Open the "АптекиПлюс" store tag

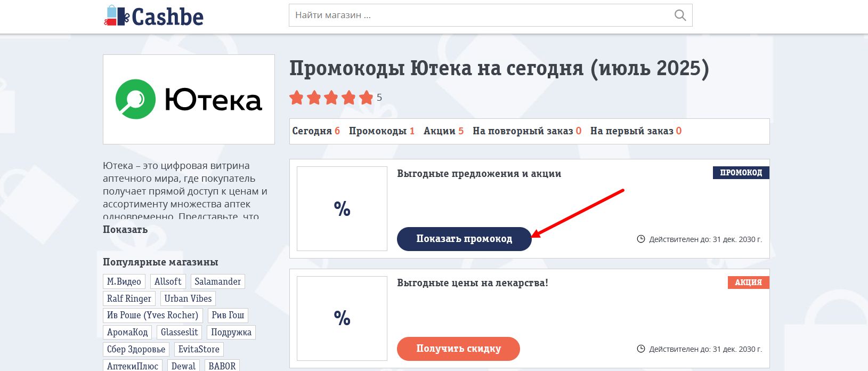coord(133,366)
